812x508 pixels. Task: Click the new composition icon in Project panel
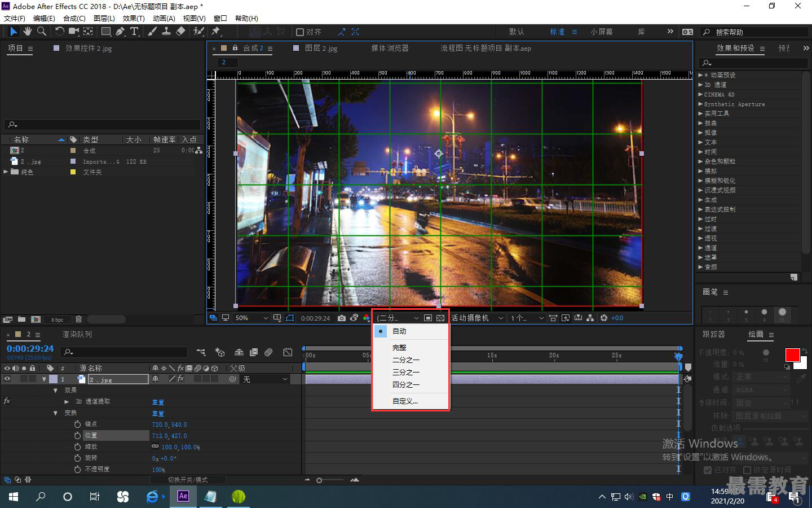point(36,319)
